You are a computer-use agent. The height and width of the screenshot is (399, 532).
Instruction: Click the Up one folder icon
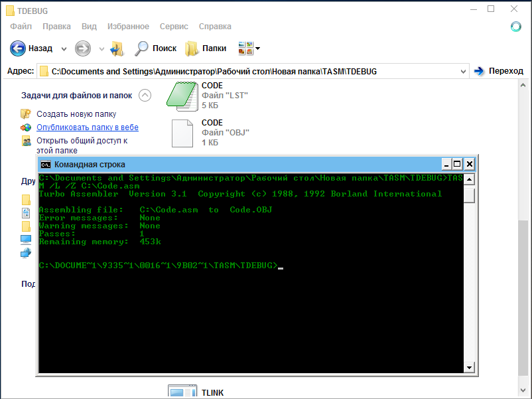(x=117, y=48)
